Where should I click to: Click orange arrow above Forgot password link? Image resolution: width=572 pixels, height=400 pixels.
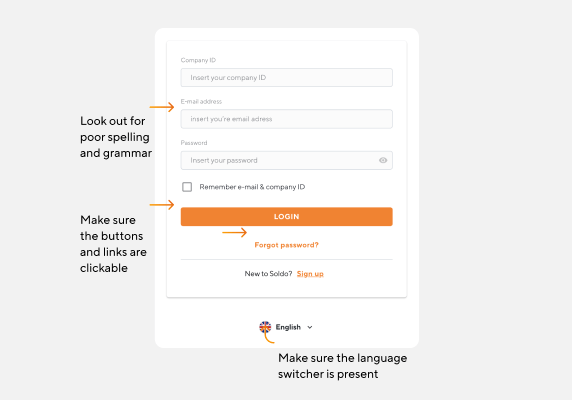(x=235, y=232)
